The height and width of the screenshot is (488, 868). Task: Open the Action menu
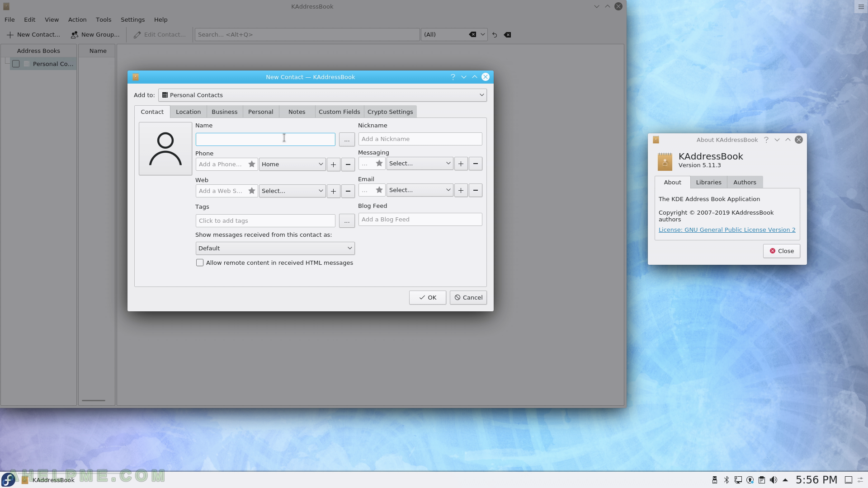pos(77,19)
